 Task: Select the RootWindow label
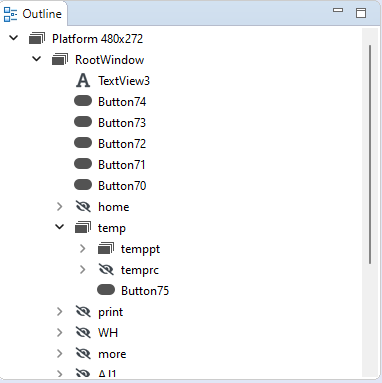pyautogui.click(x=110, y=60)
